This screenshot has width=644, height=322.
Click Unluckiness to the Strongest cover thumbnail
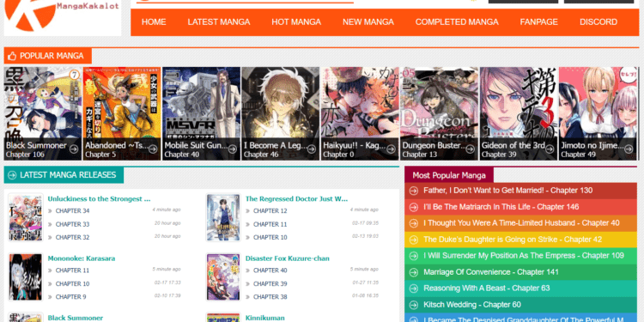click(x=26, y=218)
